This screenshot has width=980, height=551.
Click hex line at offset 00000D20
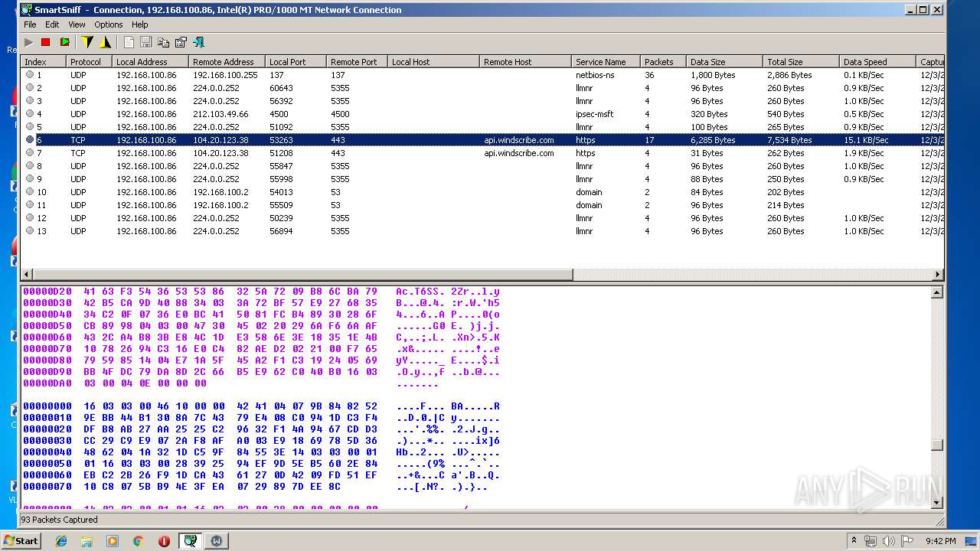(261, 292)
